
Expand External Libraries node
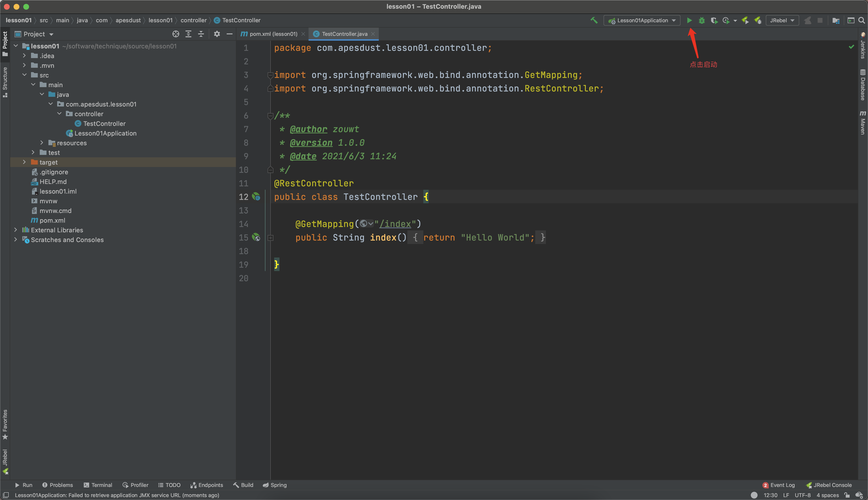click(x=16, y=230)
